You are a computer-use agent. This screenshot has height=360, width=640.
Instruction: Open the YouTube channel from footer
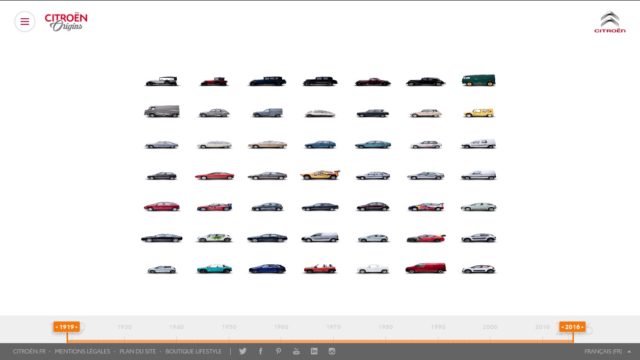296,351
